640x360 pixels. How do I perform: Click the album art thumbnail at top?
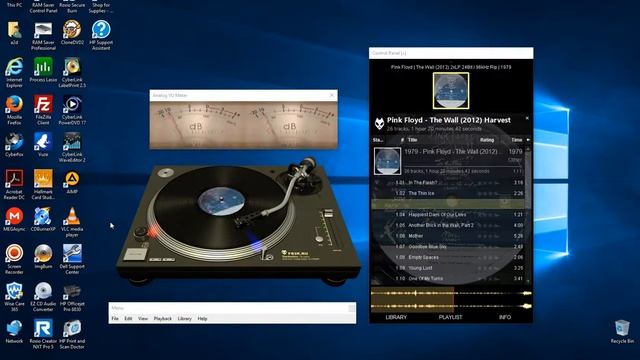click(451, 91)
